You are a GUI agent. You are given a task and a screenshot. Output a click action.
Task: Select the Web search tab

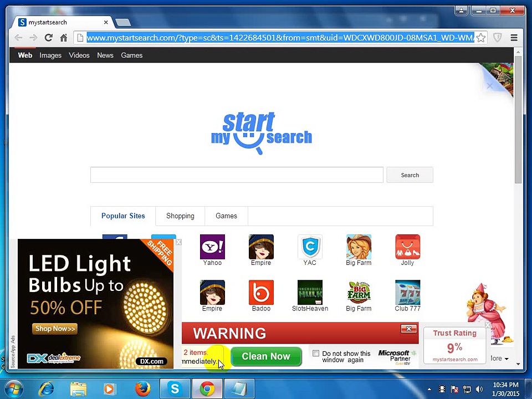click(x=25, y=55)
